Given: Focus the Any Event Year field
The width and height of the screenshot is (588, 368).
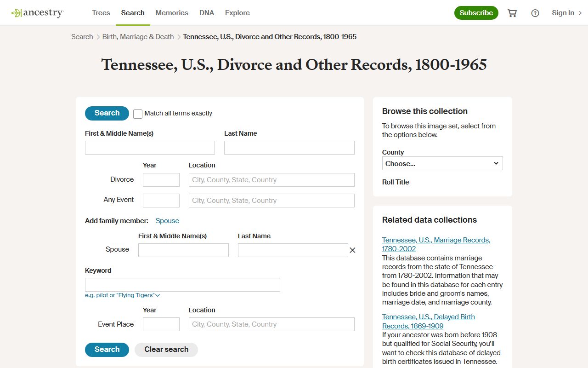Looking at the screenshot, I should point(161,201).
